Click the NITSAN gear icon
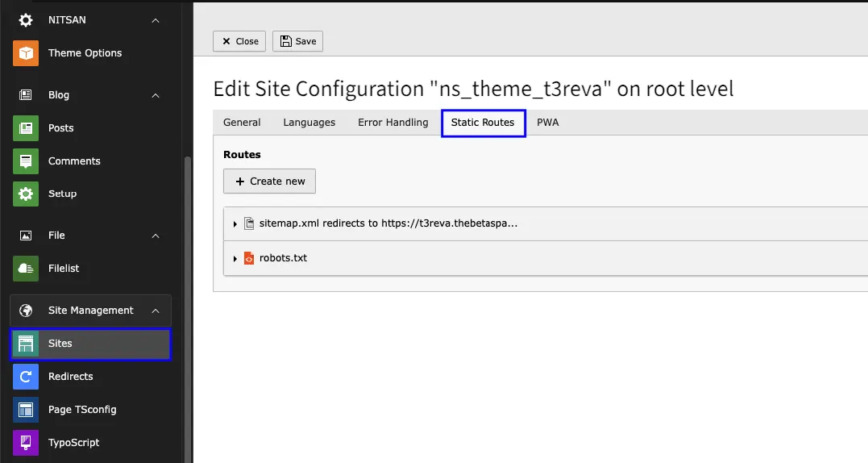 coord(26,20)
